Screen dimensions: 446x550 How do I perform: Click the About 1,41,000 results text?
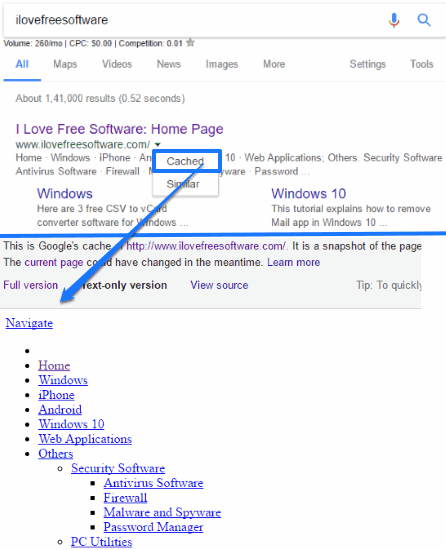(100, 98)
